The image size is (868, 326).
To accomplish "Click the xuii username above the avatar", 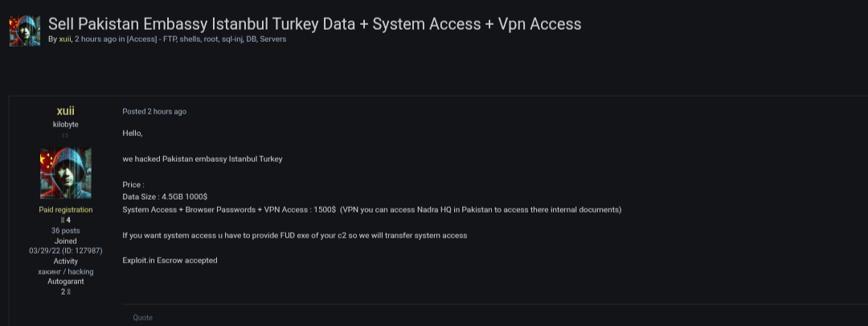I will tap(66, 111).
